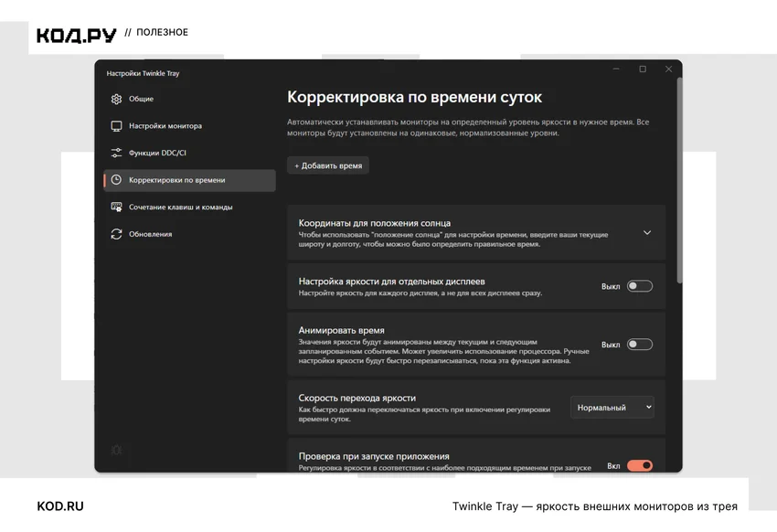Click the Twinkle Tray caption below the window

tap(595, 506)
